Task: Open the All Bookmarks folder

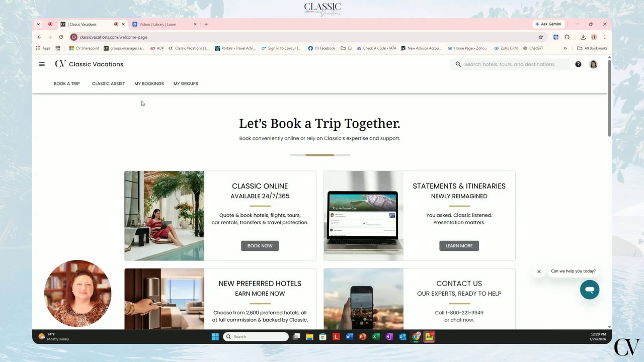Action: click(592, 48)
